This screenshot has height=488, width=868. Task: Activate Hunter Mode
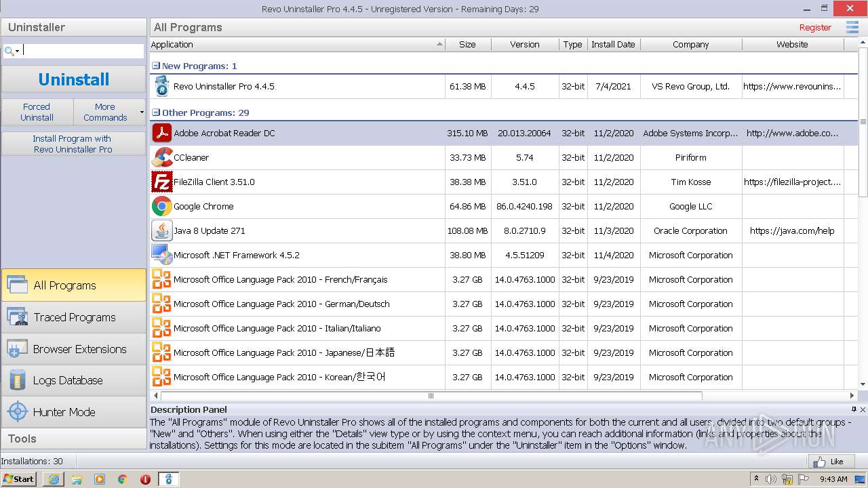point(73,412)
